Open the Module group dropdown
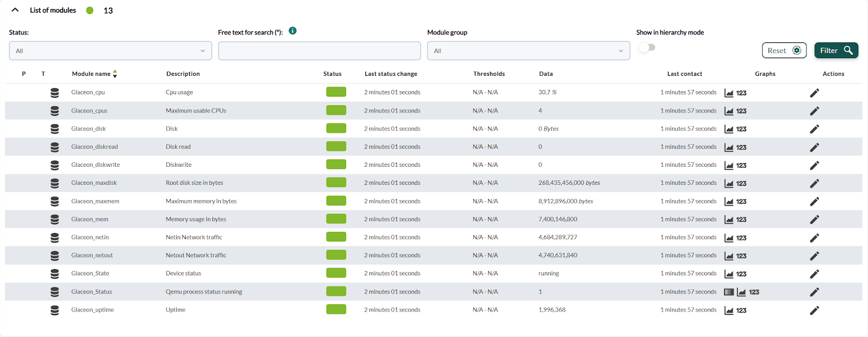 [x=529, y=51]
